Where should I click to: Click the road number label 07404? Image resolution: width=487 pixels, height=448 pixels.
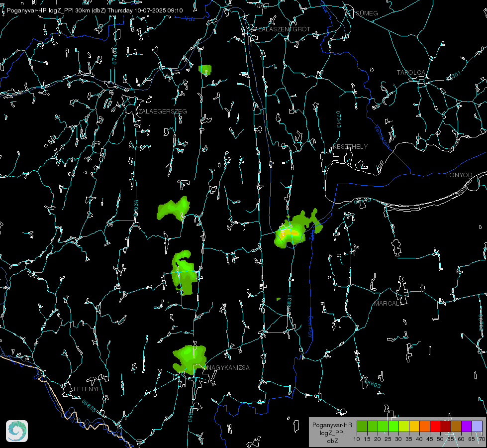click(x=114, y=56)
